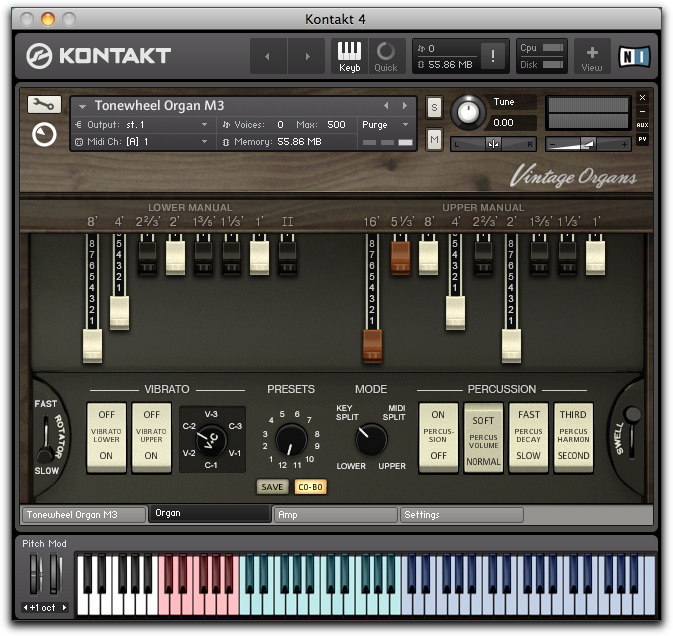Toggle Percussion Decay Fast/Slow switch
This screenshot has width=673, height=636.
(x=528, y=436)
